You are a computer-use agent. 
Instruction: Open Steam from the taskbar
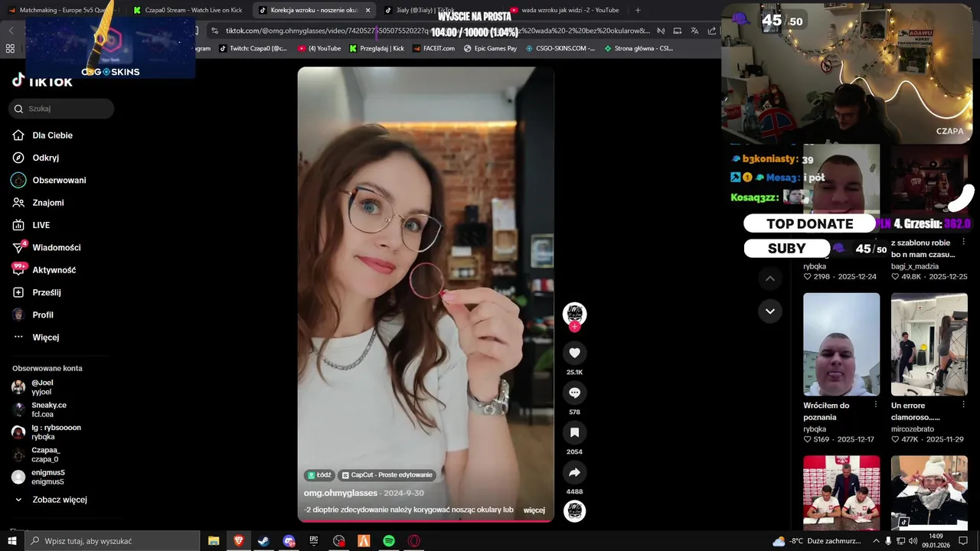263,541
